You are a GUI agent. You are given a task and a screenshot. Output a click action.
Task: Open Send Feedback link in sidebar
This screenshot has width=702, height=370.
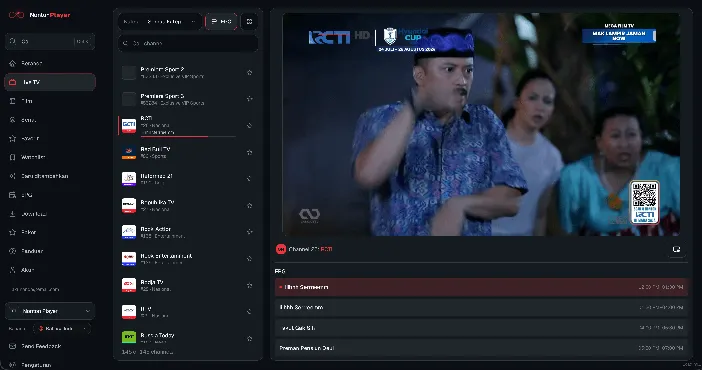pos(50,346)
